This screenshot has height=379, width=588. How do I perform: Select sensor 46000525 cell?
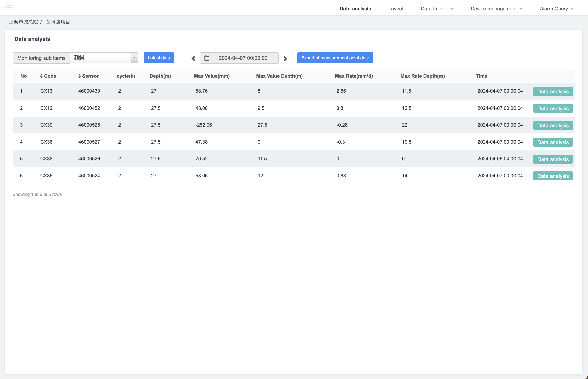point(89,125)
